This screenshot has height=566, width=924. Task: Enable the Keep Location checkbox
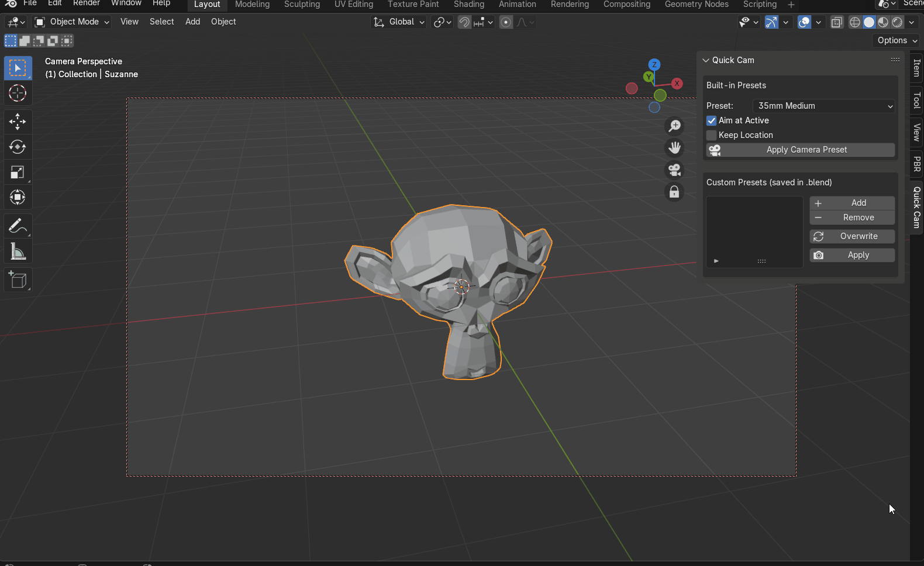pos(712,135)
